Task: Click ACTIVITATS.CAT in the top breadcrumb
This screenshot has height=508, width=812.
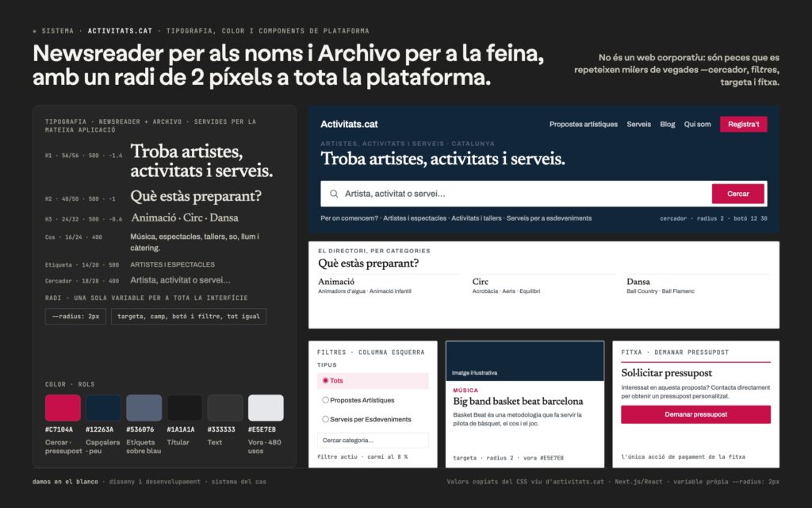Action: tap(121, 31)
